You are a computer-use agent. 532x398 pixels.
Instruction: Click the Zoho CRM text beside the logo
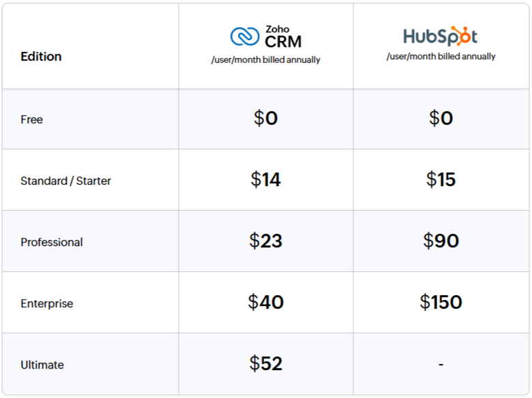(283, 37)
